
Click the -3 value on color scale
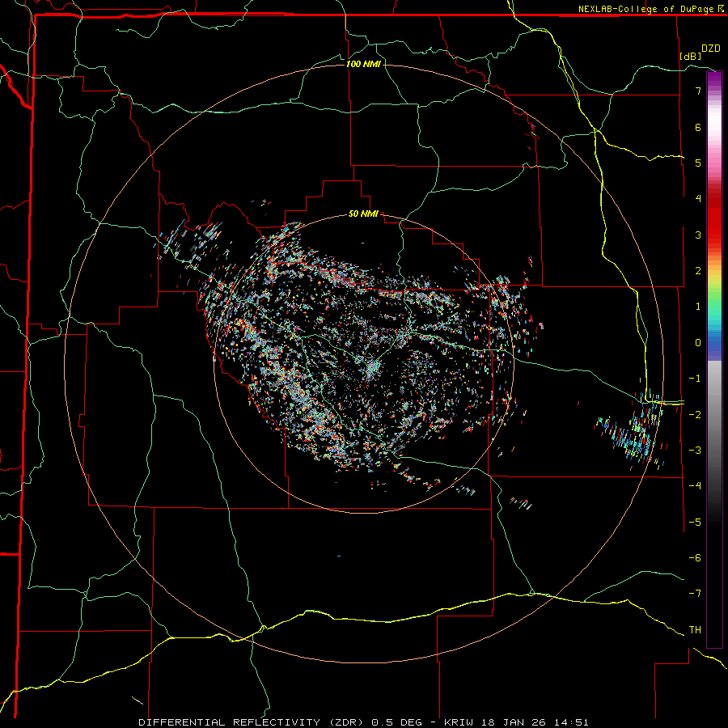coord(695,451)
